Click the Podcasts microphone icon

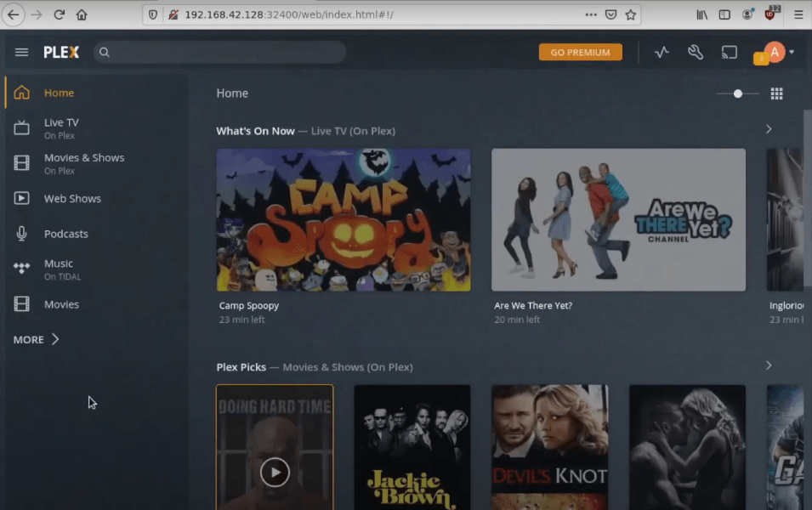click(x=22, y=234)
